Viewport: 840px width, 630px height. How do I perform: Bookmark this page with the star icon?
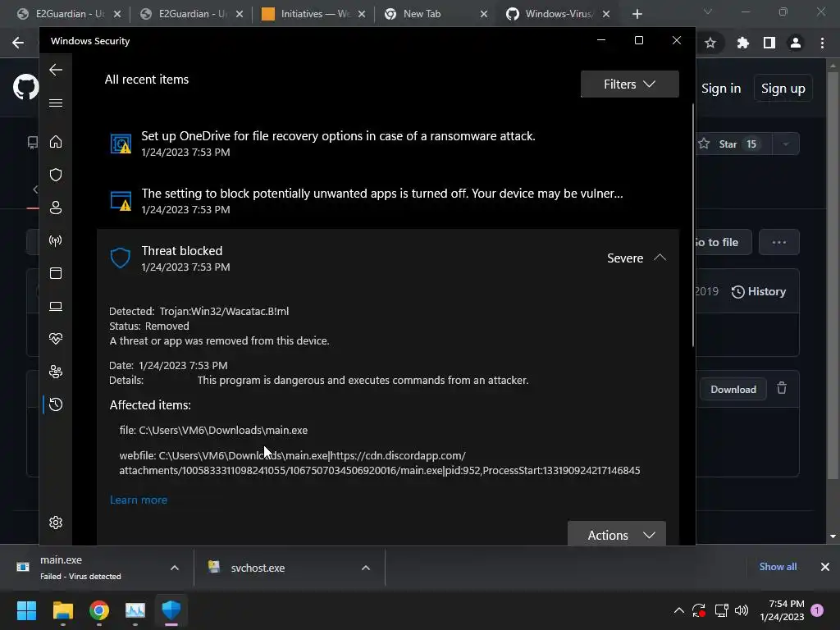tap(710, 43)
